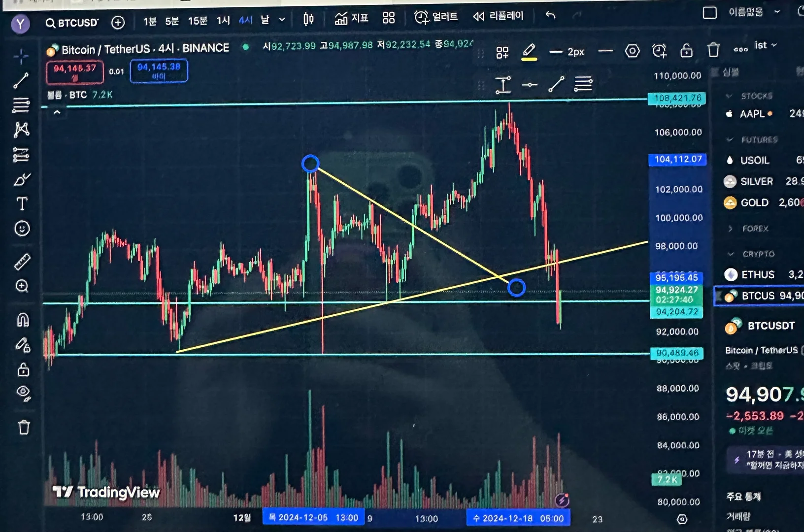Select the diagonal line icon on second drawing toolbar
The image size is (804, 532).
pyautogui.click(x=556, y=84)
